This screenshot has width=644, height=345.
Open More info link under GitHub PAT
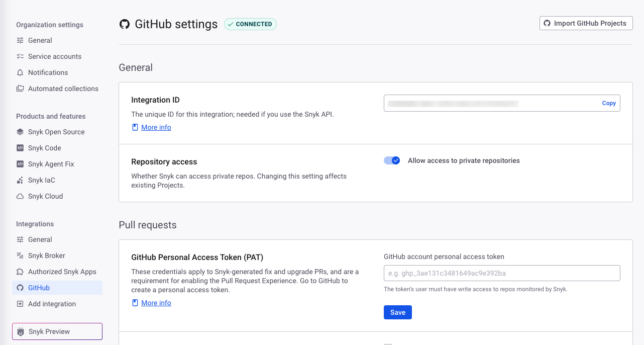tap(156, 303)
